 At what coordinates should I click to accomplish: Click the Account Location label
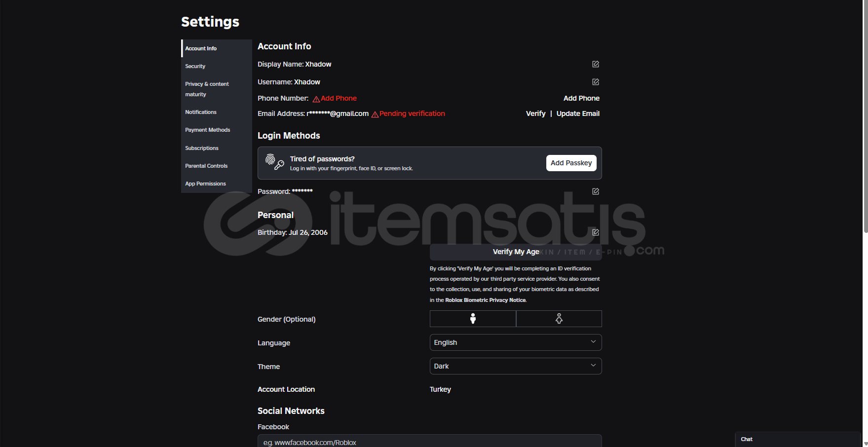[286, 389]
